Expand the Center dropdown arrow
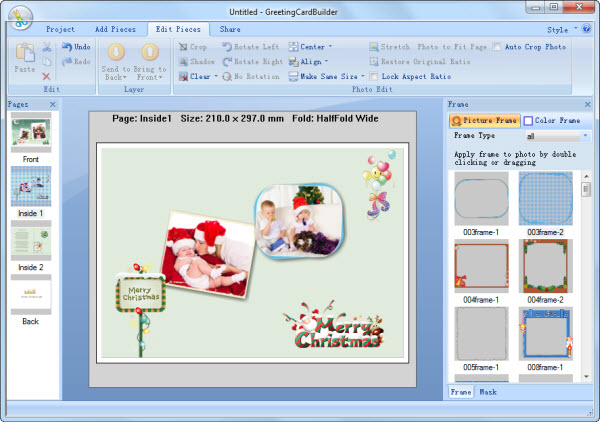600x422 pixels. (x=330, y=47)
